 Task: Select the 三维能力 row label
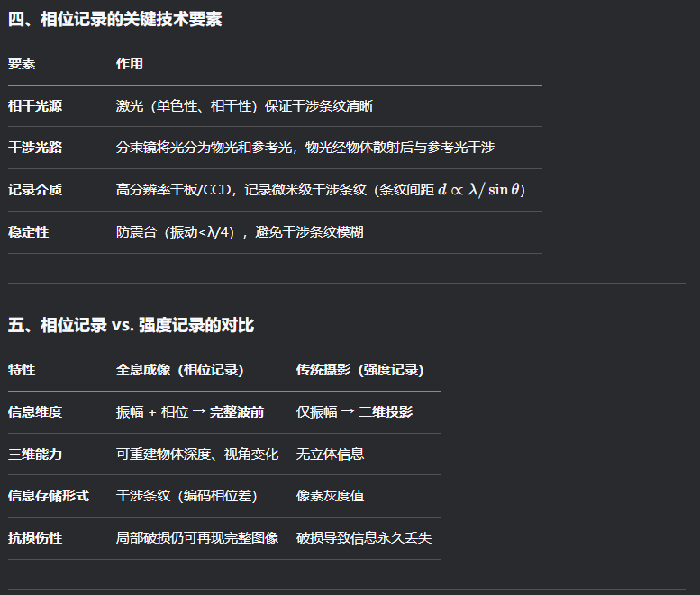pos(35,455)
